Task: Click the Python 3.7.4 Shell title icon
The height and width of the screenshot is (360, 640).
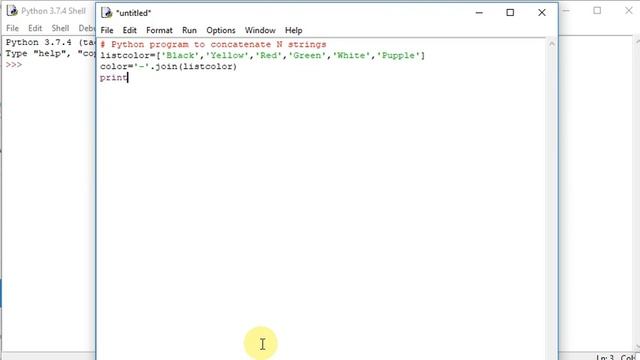Action: coord(12,11)
